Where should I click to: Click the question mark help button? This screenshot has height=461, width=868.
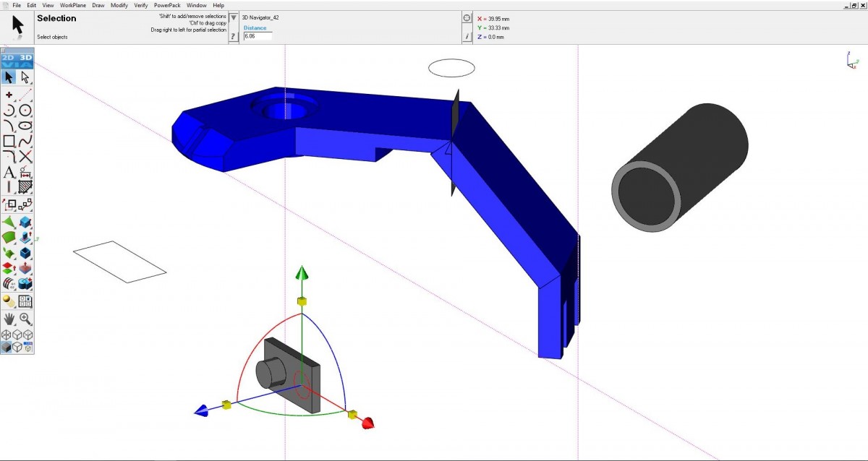pos(233,36)
